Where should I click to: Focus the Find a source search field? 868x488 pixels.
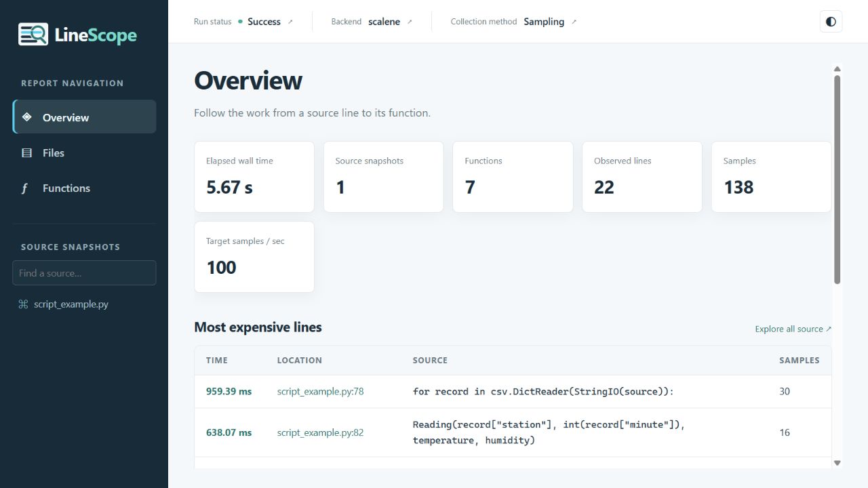[84, 272]
